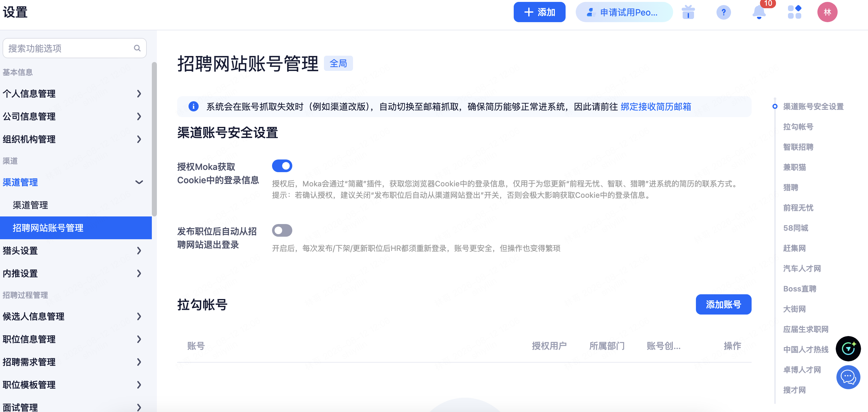The width and height of the screenshot is (868, 412).
Task: Open the blue chat support icon
Action: tap(848, 377)
